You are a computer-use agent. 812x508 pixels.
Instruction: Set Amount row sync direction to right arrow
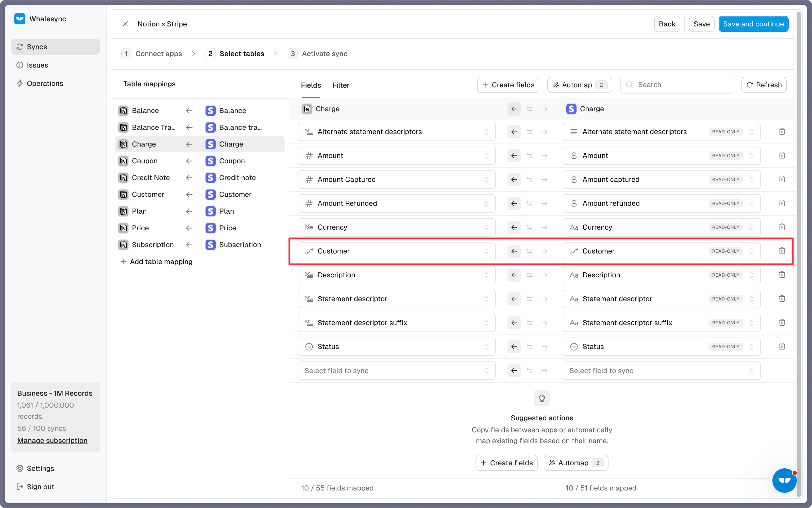click(x=544, y=155)
